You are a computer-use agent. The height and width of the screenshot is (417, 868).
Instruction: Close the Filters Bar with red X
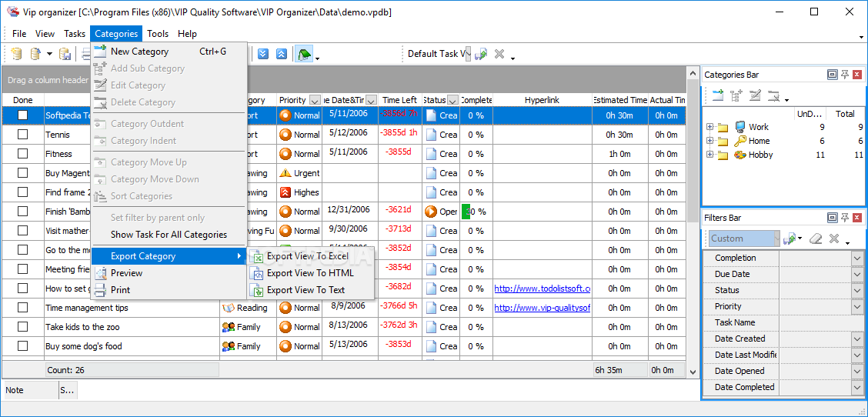[857, 218]
